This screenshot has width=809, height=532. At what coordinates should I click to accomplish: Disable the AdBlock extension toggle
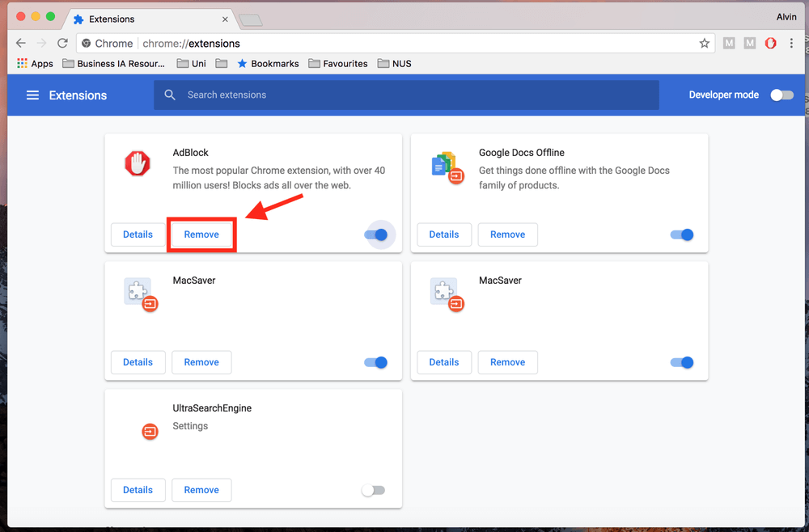pyautogui.click(x=376, y=234)
